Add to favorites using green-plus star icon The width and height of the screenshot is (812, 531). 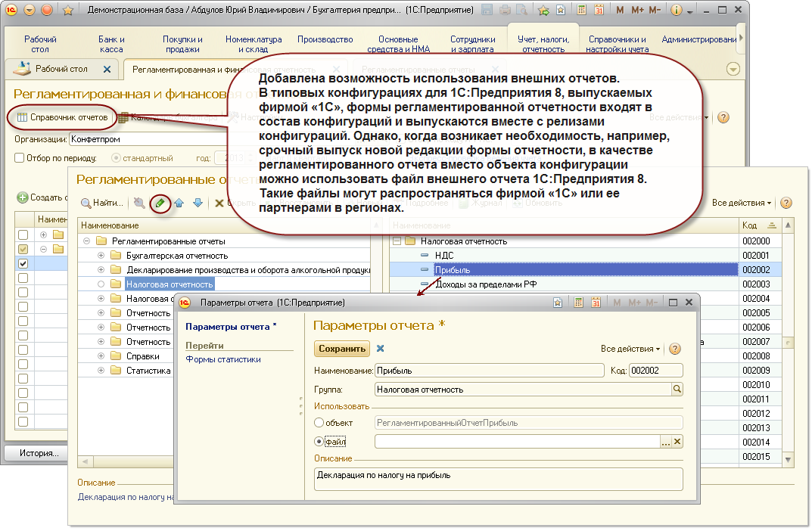click(543, 10)
